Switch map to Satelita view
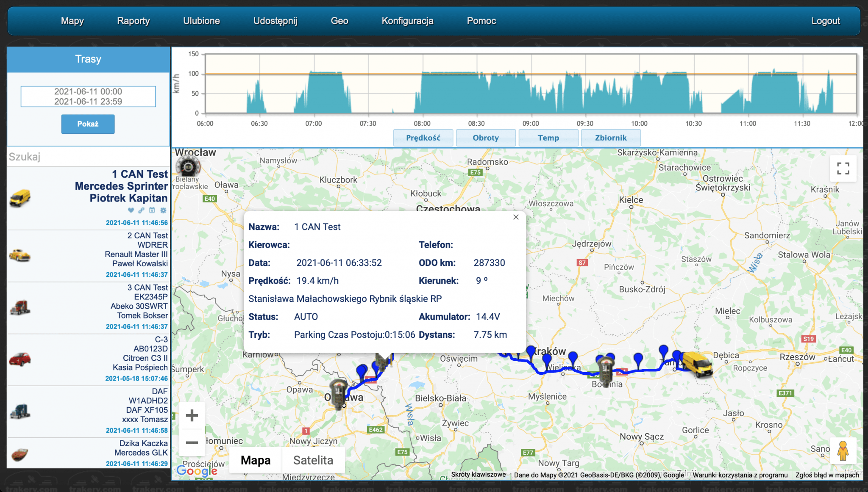Image resolution: width=868 pixels, height=492 pixels. (313, 460)
